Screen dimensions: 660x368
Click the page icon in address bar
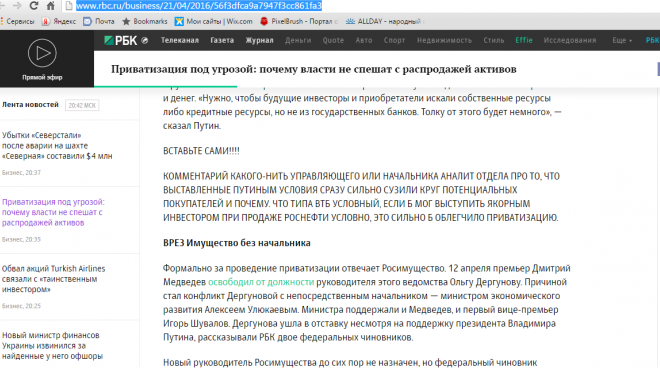(x=69, y=6)
